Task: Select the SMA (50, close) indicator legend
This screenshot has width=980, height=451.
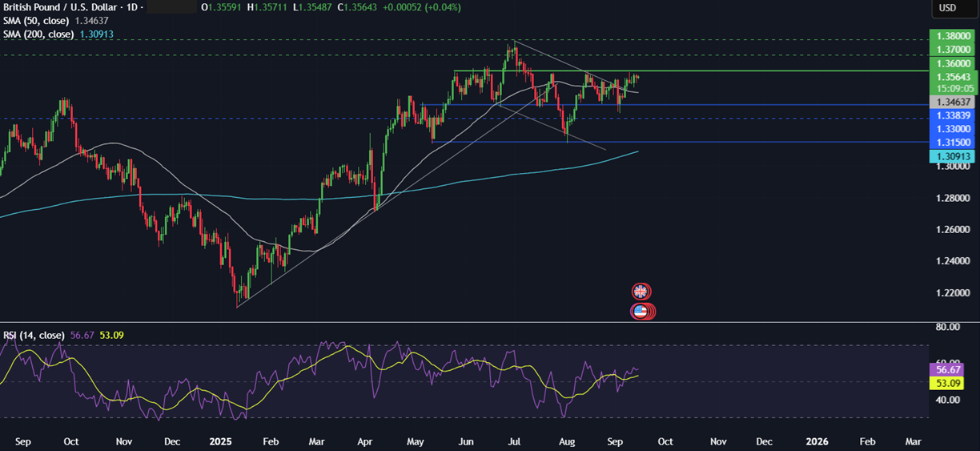Action: coord(36,21)
